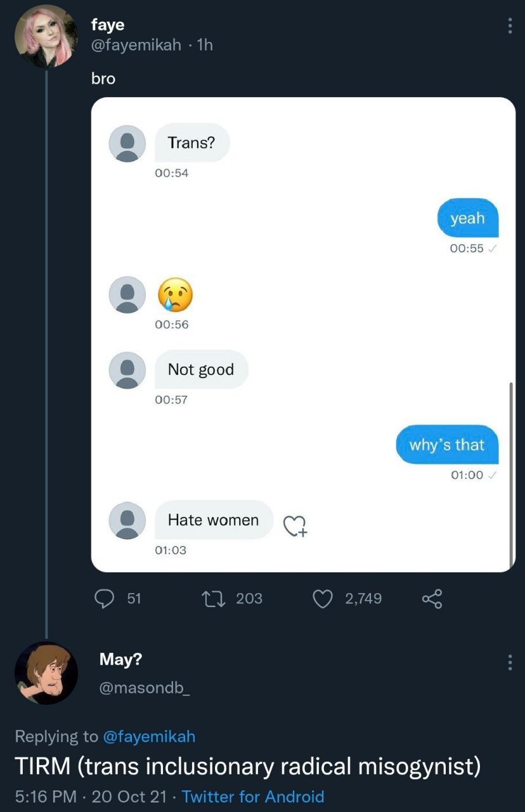Screen dimensions: 525x812
Task: View May?'s Shaggy avatar profile
Action: coord(46,673)
